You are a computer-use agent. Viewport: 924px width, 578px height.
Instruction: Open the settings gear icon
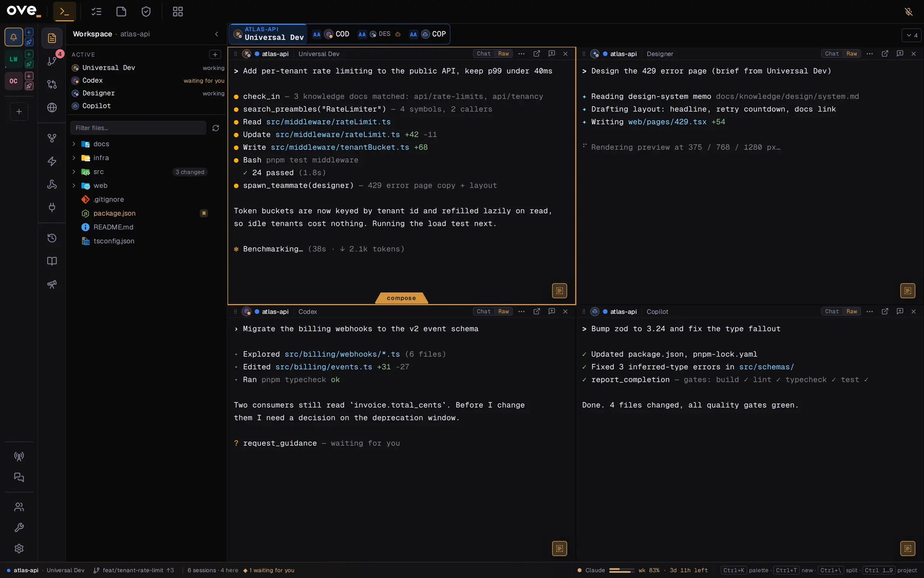point(19,548)
